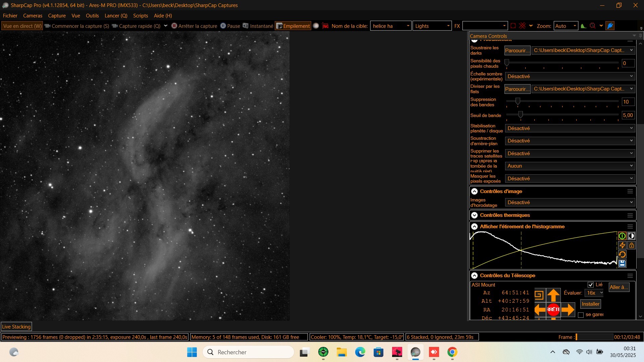This screenshot has height=362, width=644.
Task: Click Arrêter la capture
Action: click(194, 26)
